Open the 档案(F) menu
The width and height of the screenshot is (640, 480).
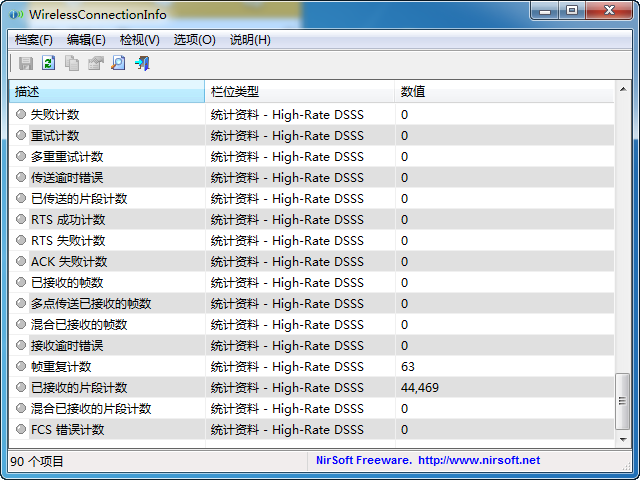(x=33, y=40)
